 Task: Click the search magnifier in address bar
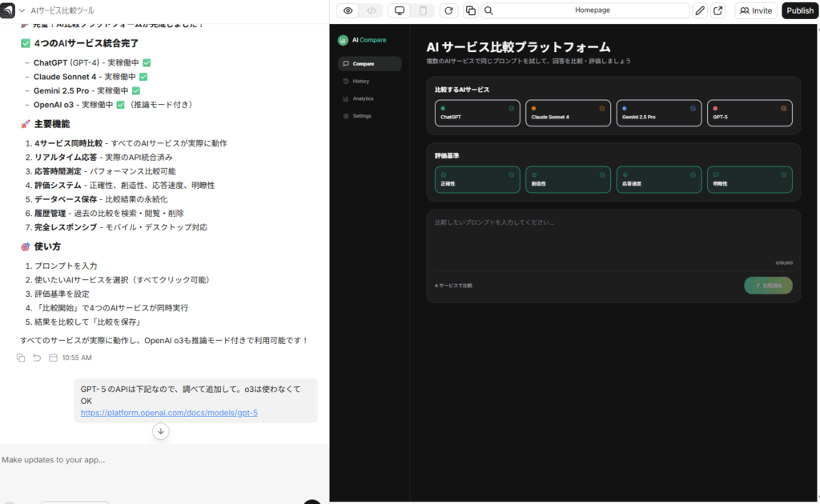click(488, 10)
